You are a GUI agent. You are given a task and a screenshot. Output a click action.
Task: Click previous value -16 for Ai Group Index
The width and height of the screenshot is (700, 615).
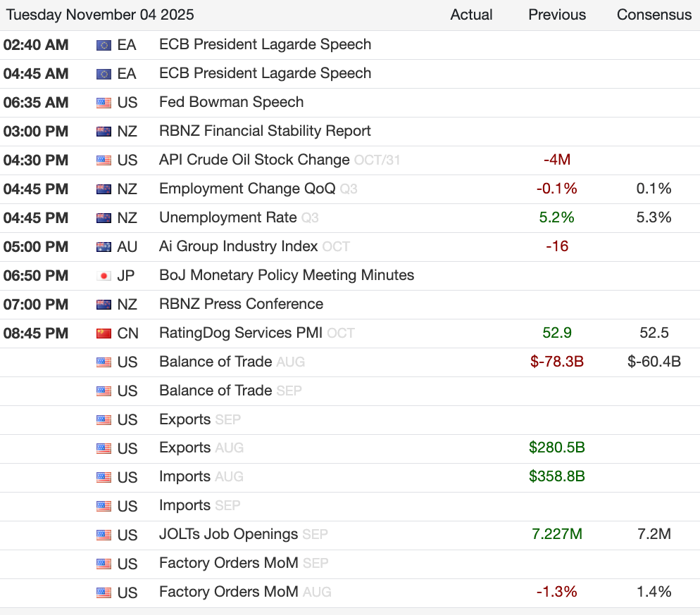tap(557, 246)
